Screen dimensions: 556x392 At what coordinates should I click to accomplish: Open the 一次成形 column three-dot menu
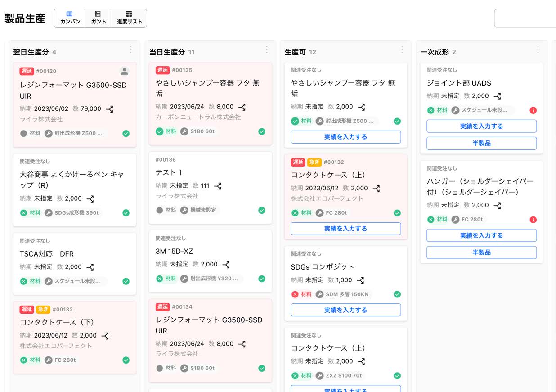click(538, 50)
